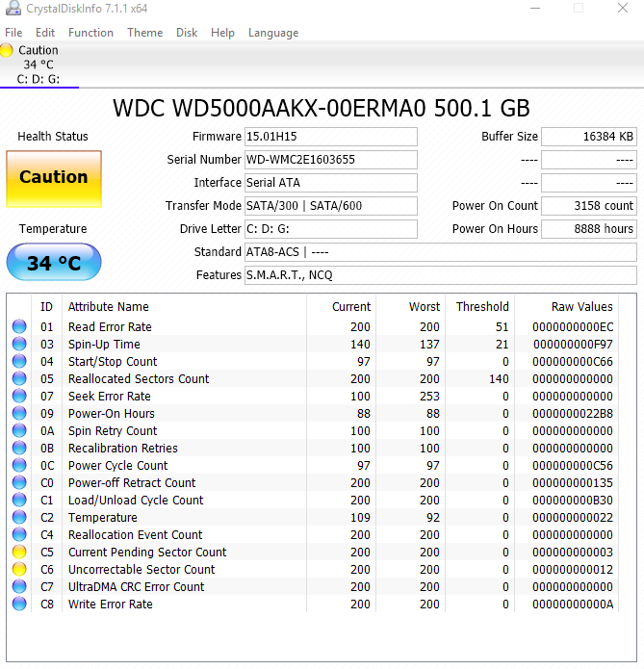The width and height of the screenshot is (644, 669).
Task: Click the 34 °C temperature button
Action: (x=54, y=262)
